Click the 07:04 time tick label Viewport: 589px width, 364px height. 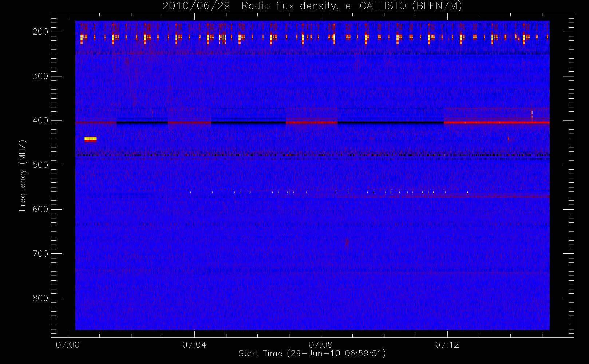194,345
